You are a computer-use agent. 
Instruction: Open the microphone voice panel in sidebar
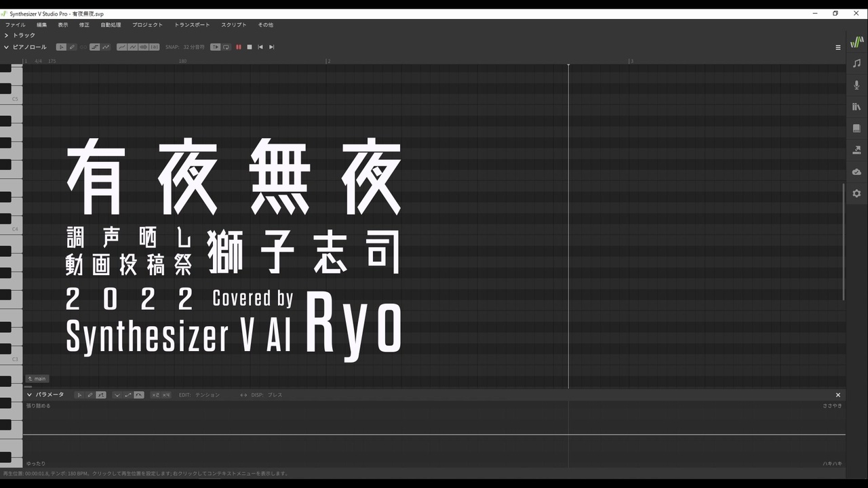pos(856,85)
